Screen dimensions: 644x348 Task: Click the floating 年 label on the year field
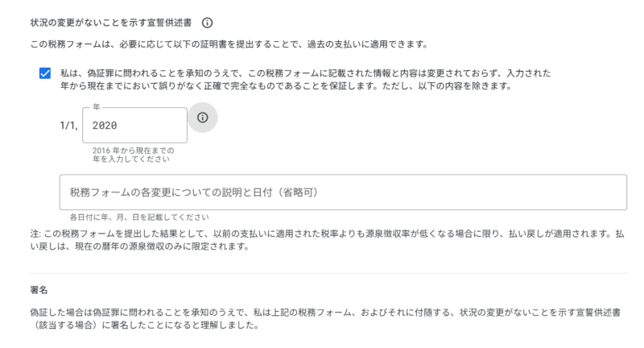(x=97, y=106)
